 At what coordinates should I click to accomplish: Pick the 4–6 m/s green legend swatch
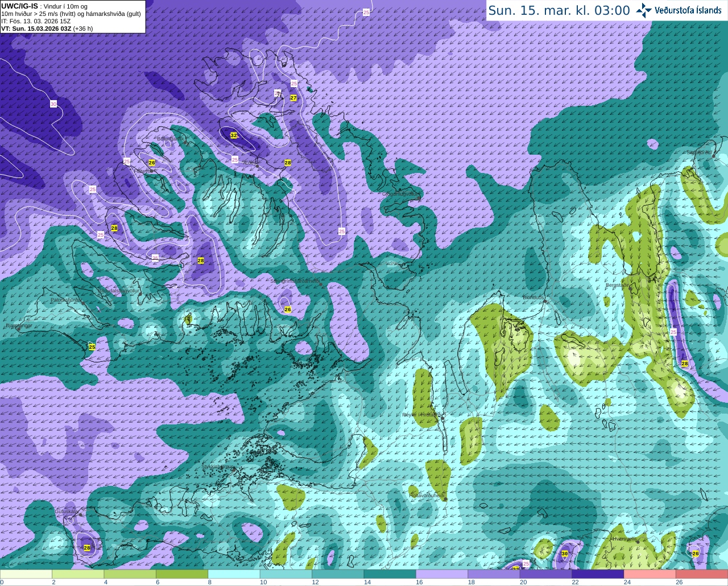(x=130, y=574)
